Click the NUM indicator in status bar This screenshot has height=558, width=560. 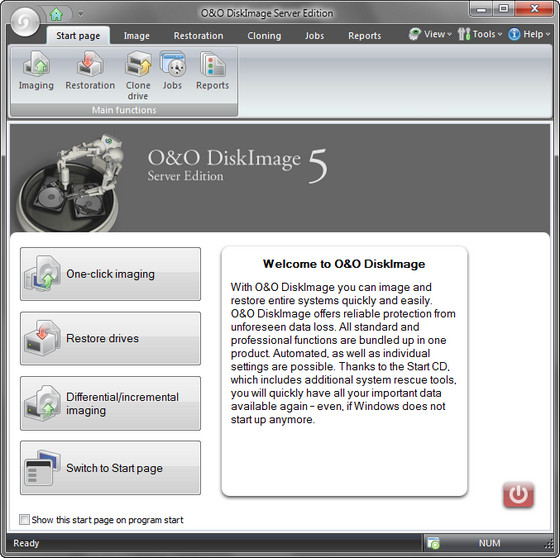489,543
